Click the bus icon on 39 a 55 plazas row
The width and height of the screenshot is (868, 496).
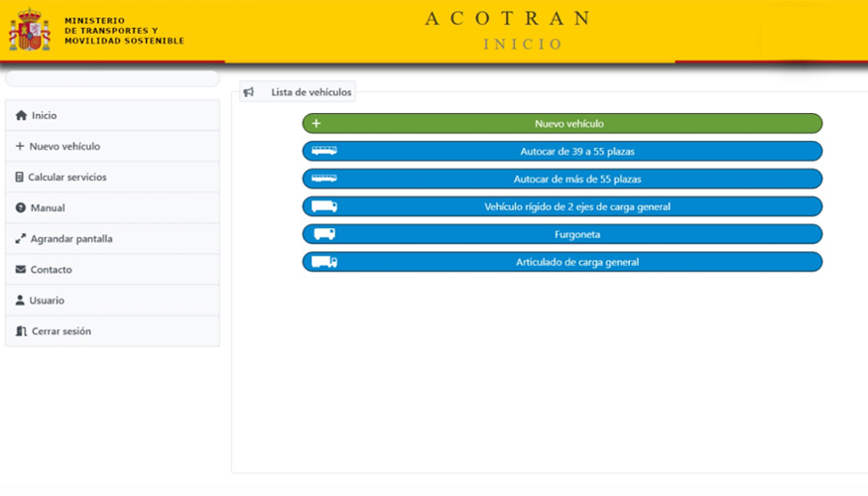(324, 151)
